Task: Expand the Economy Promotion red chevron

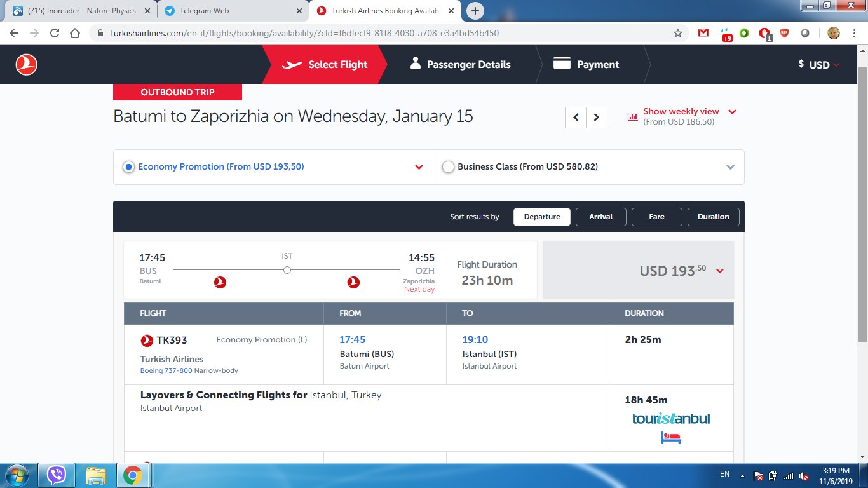Action: tap(419, 167)
